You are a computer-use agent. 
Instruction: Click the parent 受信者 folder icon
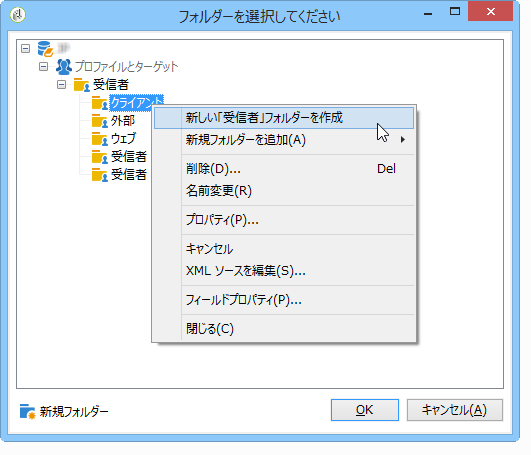point(82,85)
